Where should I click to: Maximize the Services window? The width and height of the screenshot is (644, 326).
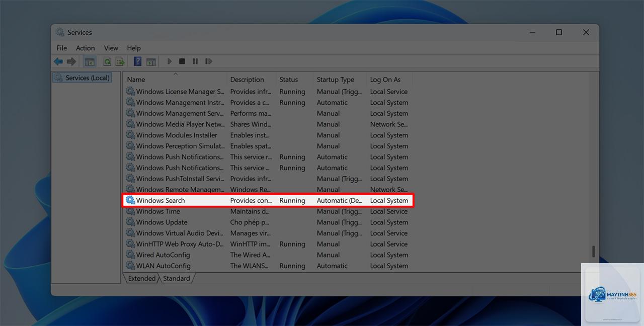point(559,32)
